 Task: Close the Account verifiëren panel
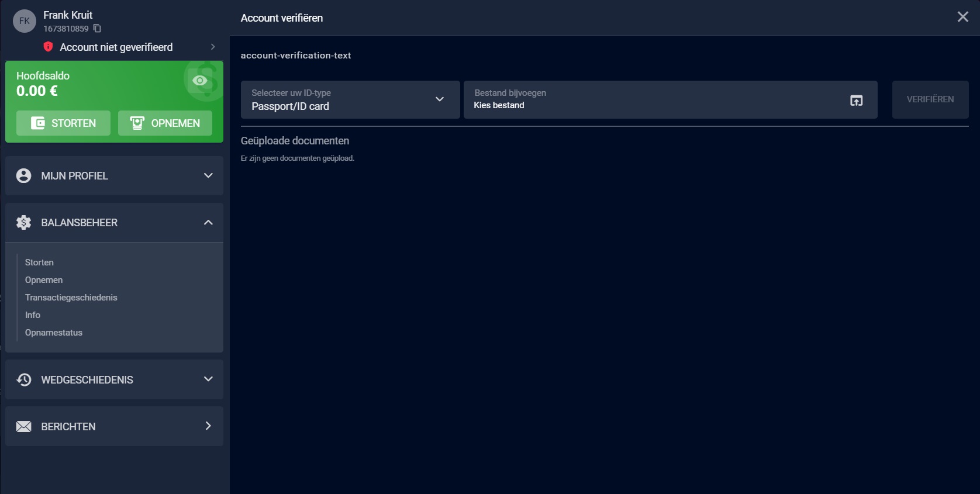point(962,17)
